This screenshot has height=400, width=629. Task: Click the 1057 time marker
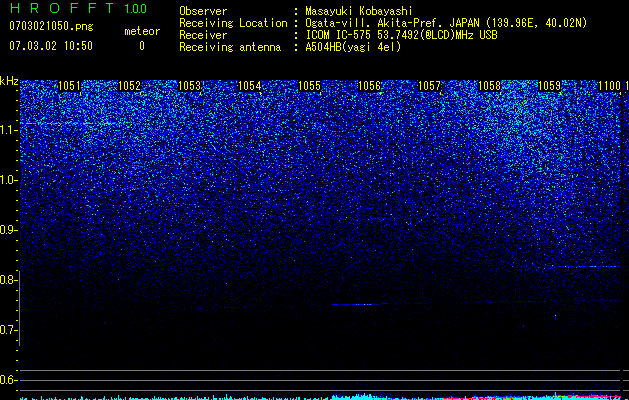click(429, 86)
